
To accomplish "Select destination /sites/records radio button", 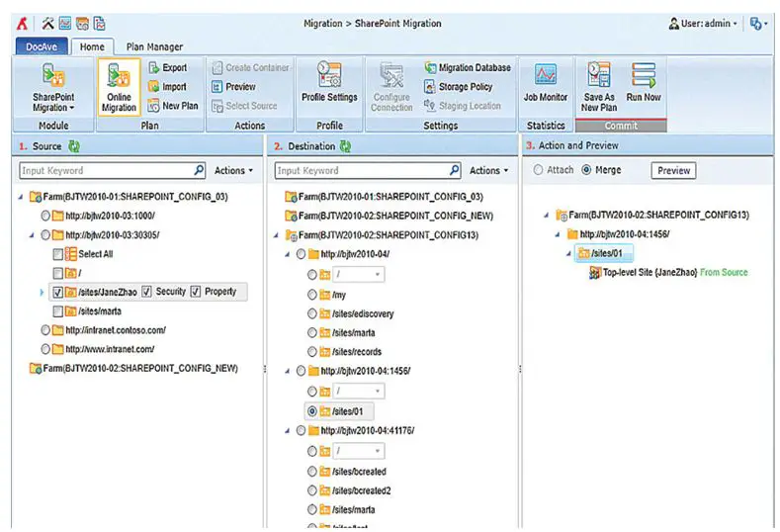I will point(311,352).
